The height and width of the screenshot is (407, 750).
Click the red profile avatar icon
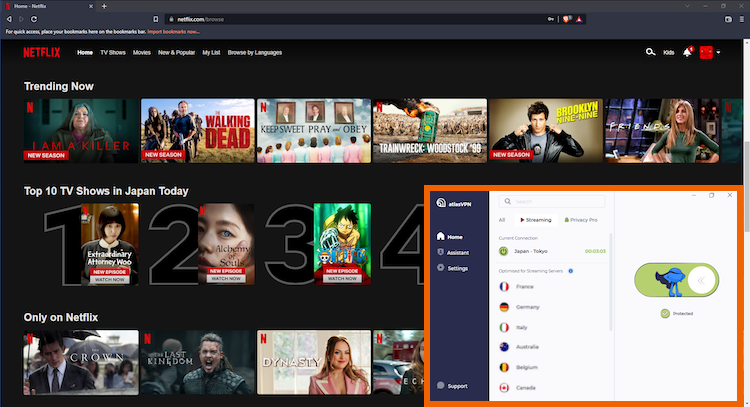[706, 52]
